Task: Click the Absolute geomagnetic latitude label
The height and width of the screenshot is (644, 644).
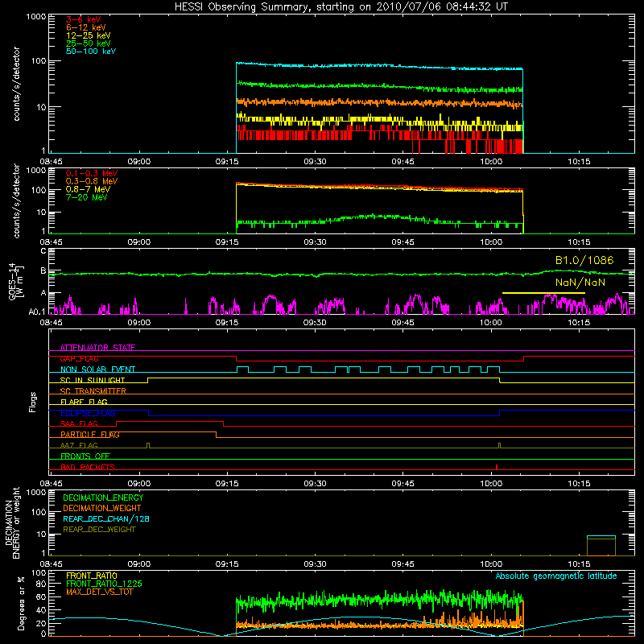Action: coord(556,576)
